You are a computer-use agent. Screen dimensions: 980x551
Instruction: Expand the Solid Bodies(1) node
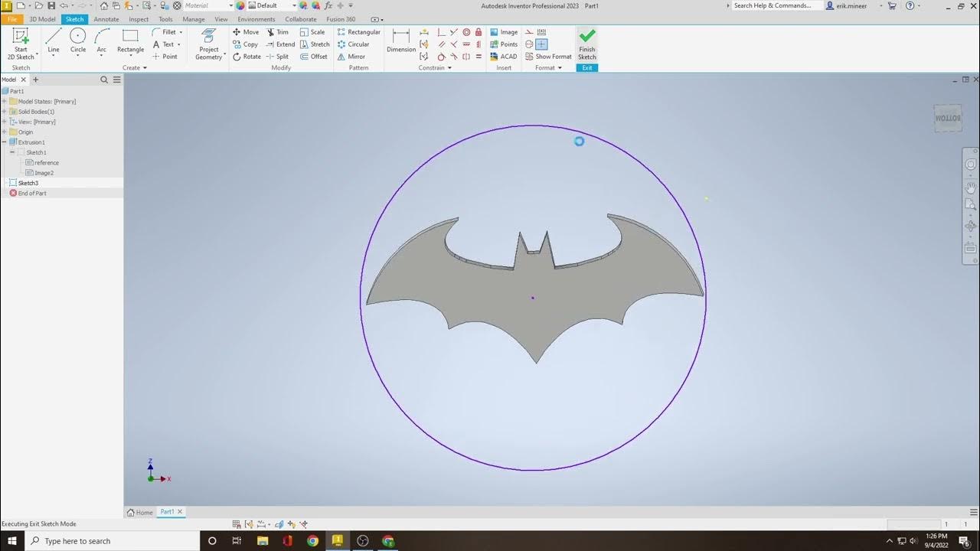(x=5, y=112)
